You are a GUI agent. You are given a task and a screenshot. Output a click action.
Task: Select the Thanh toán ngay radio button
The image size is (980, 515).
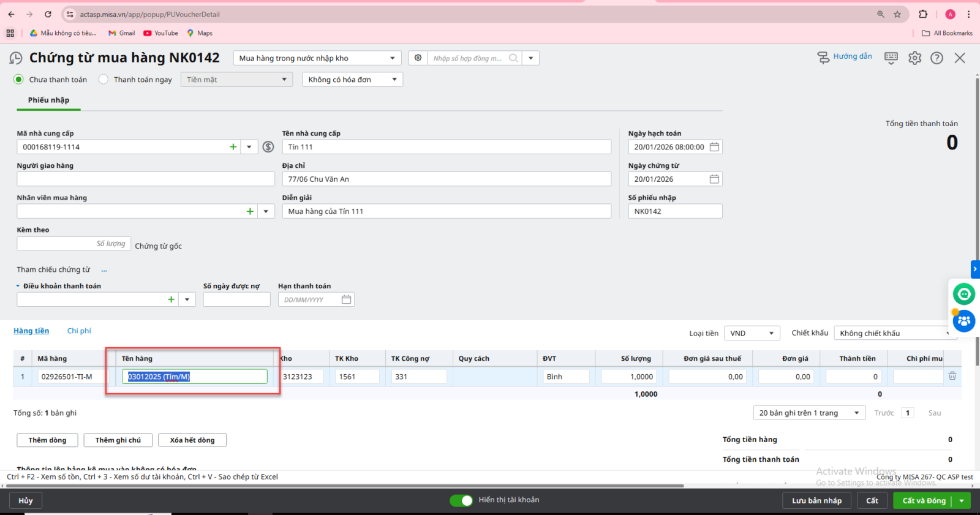click(x=104, y=80)
